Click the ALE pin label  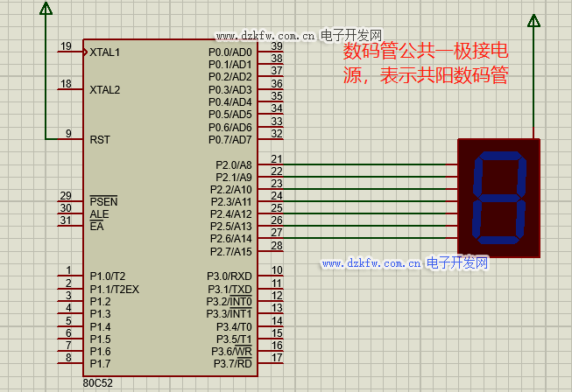point(99,213)
